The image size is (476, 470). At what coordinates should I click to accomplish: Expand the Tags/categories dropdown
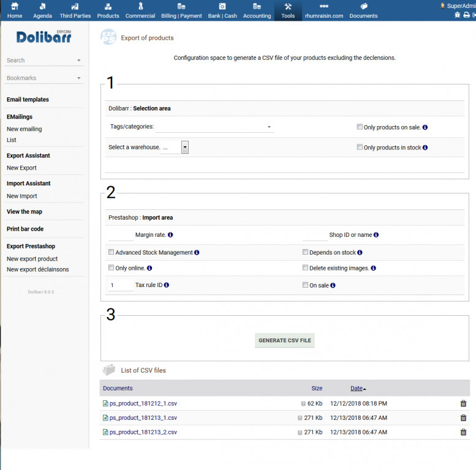pyautogui.click(x=214, y=127)
